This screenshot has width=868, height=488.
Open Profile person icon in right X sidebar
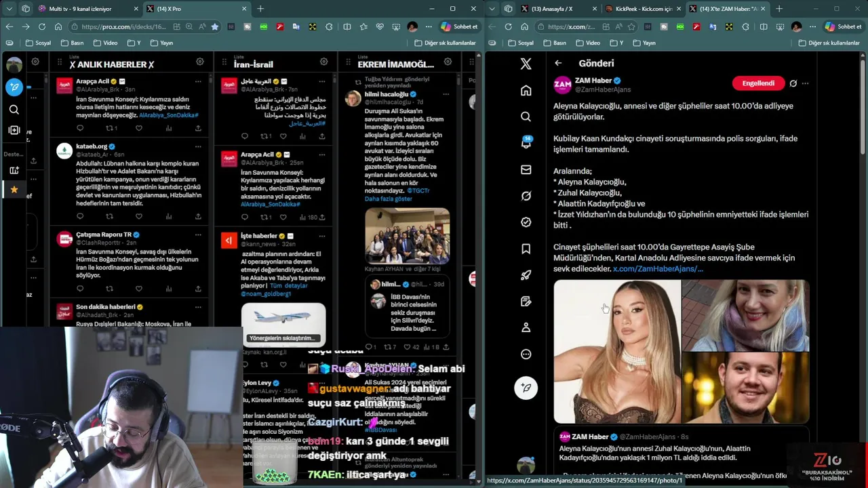526,327
